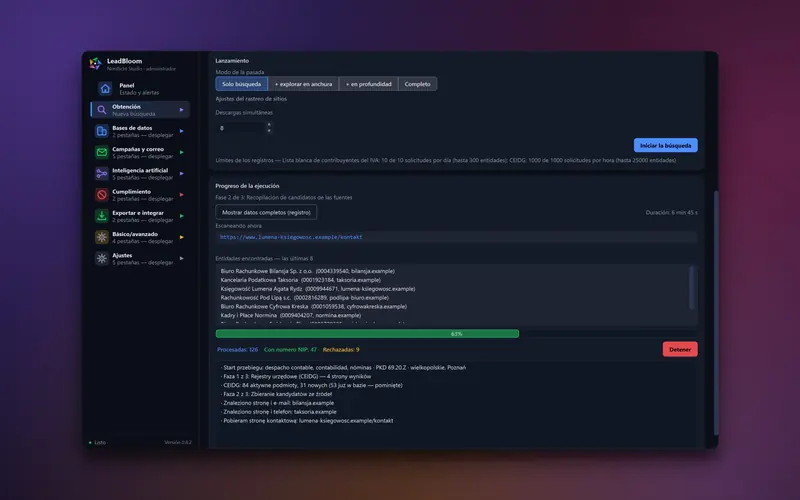Click the Listo status indicator

[97, 443]
